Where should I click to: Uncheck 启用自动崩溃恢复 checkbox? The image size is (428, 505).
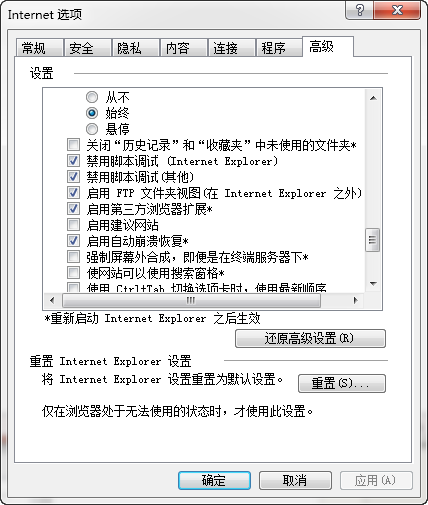coord(73,241)
